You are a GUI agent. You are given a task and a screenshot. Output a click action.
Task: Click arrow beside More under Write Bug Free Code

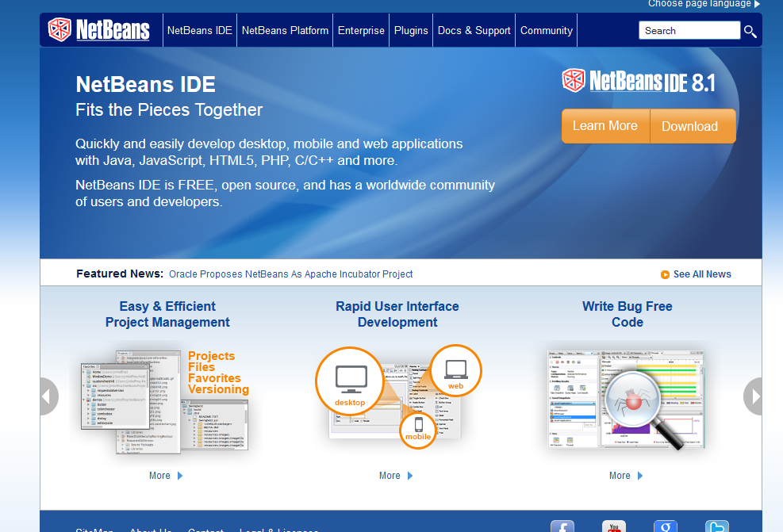pyautogui.click(x=640, y=476)
